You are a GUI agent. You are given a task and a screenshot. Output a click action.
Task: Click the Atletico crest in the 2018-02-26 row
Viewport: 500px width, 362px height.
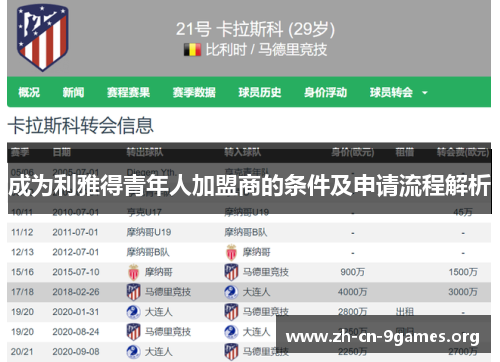coord(133,292)
